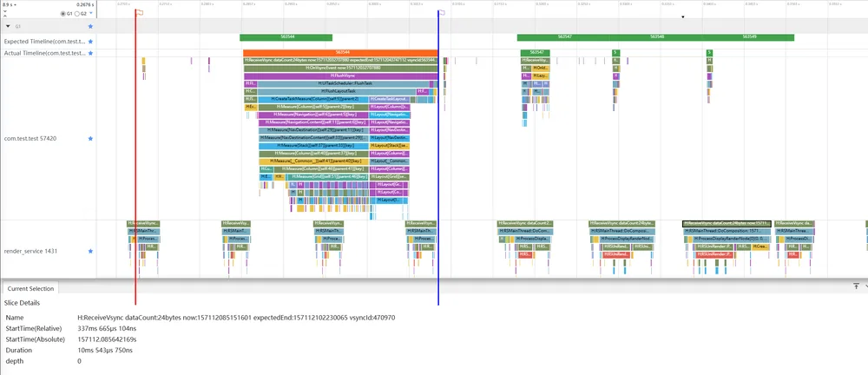868x375 pixels.
Task: Click the 0.2676 s time readout
Action: 83,4
